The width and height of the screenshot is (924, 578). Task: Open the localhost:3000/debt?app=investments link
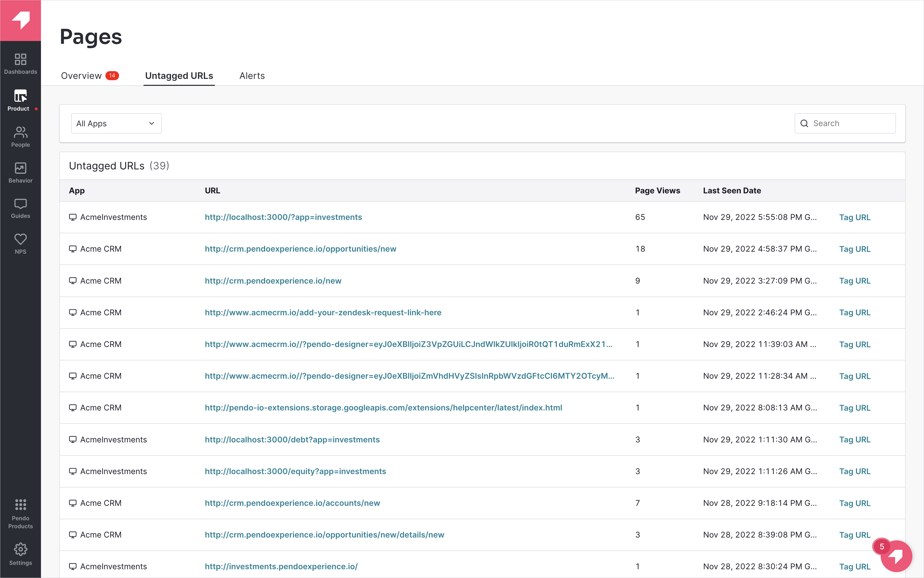coord(292,440)
